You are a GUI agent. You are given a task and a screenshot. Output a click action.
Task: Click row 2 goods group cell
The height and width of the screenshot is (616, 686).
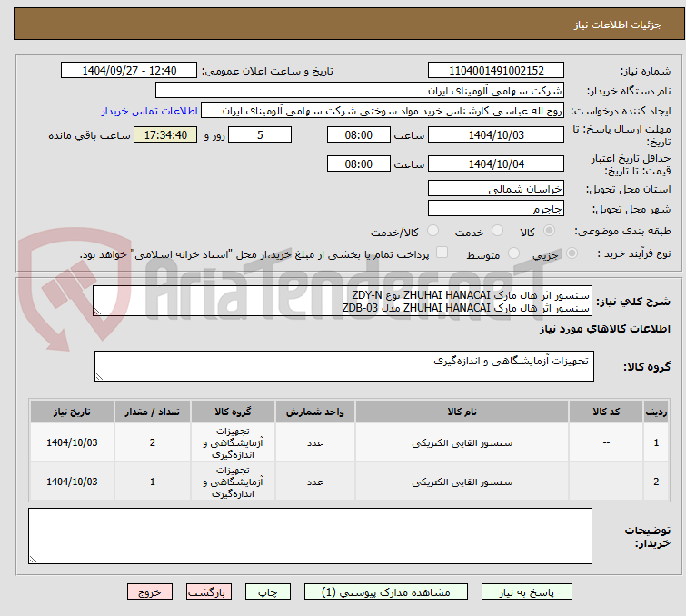point(233,482)
